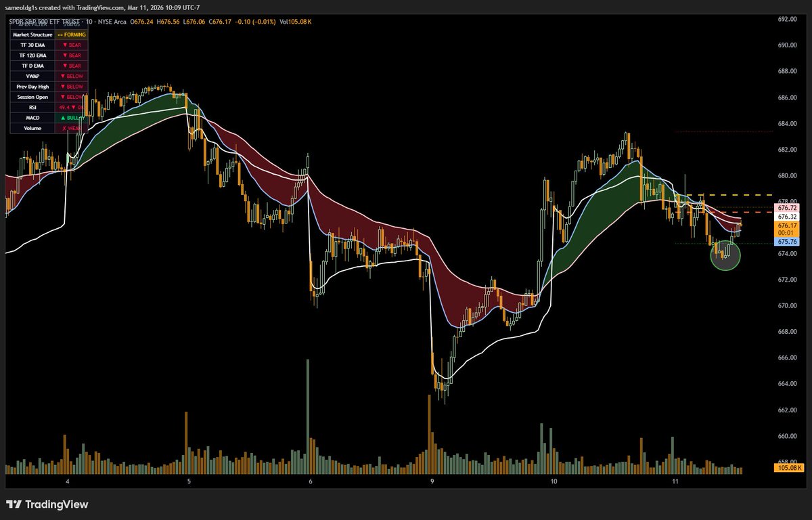Click the RSI 49.4 value cell
The width and height of the screenshot is (812, 520).
point(72,107)
